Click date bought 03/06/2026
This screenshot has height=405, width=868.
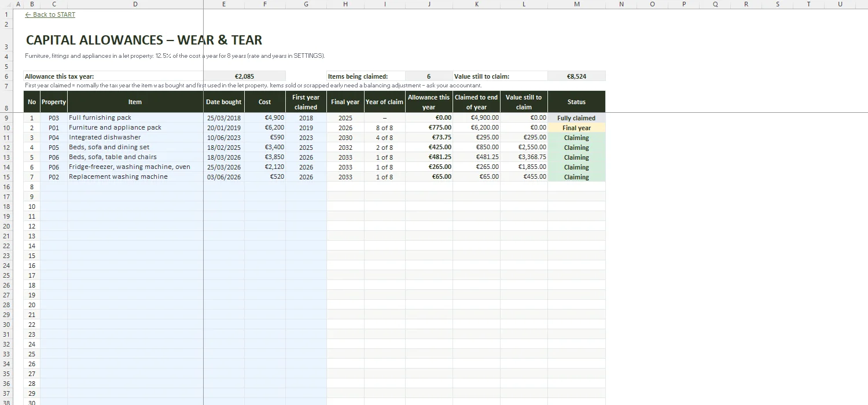click(224, 177)
